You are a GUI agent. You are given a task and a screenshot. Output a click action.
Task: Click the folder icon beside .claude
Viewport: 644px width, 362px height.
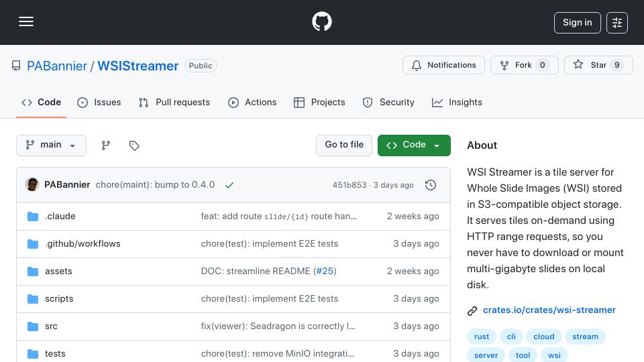(33, 217)
